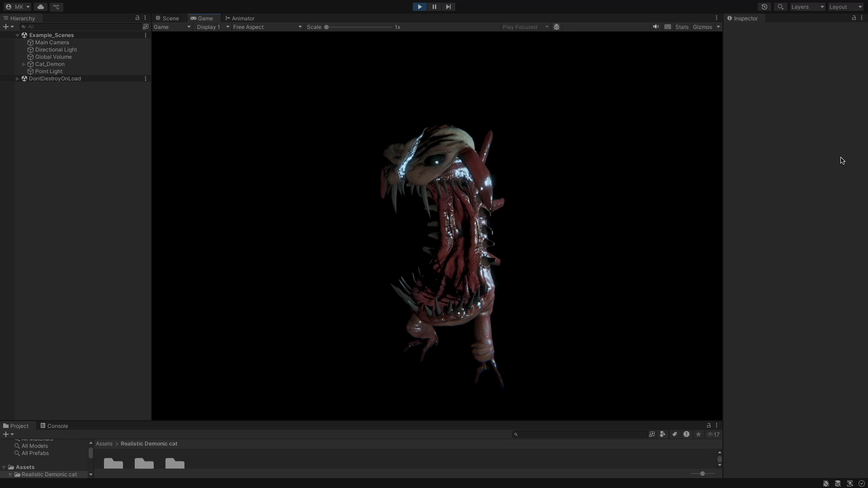Toggle Stats overlay in Game view
The height and width of the screenshot is (488, 868).
tap(682, 27)
